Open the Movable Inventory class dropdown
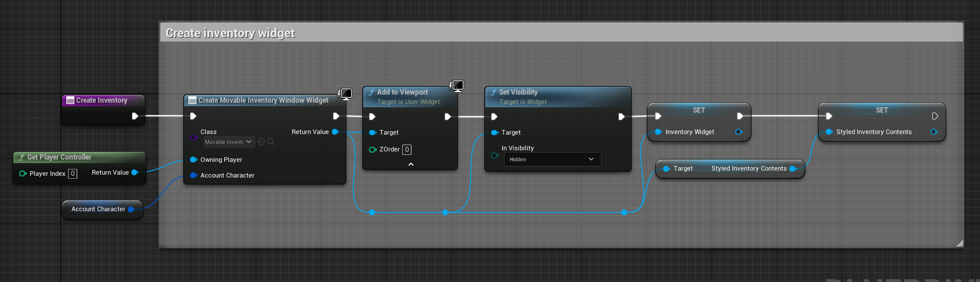The height and width of the screenshot is (282, 980). coord(229,142)
